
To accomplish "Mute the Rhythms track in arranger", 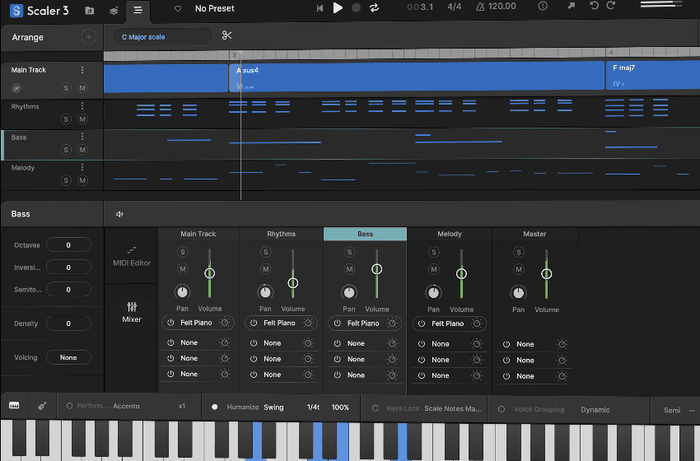I will click(x=83, y=119).
